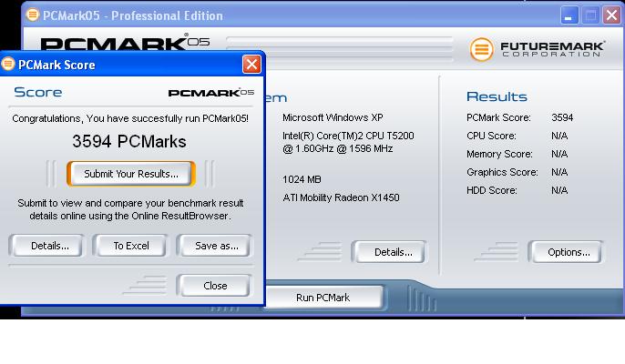The image size is (625, 364).
Task: Open Details in PCMark Score dialog
Action: [x=50, y=246]
